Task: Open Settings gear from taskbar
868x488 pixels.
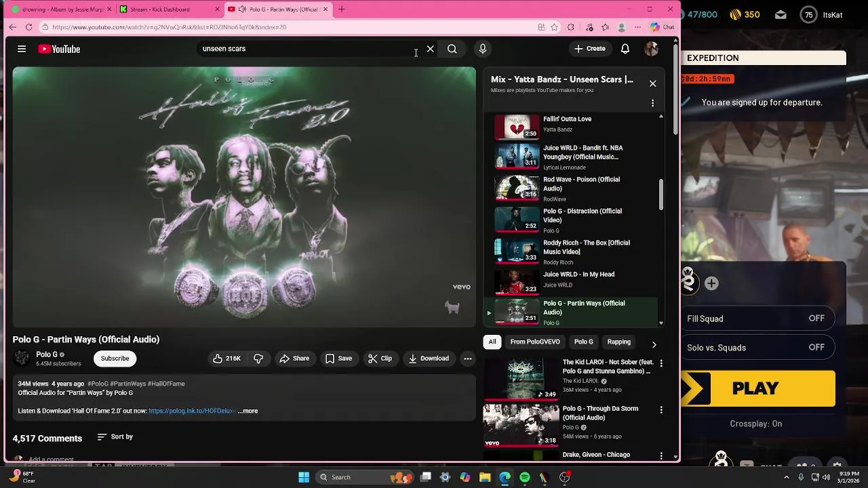Action: 445,477
